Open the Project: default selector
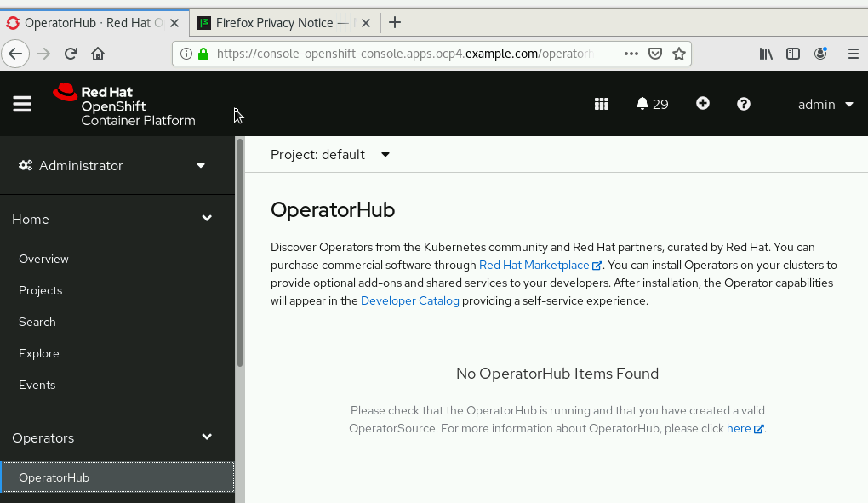The image size is (868, 503). pyautogui.click(x=330, y=155)
